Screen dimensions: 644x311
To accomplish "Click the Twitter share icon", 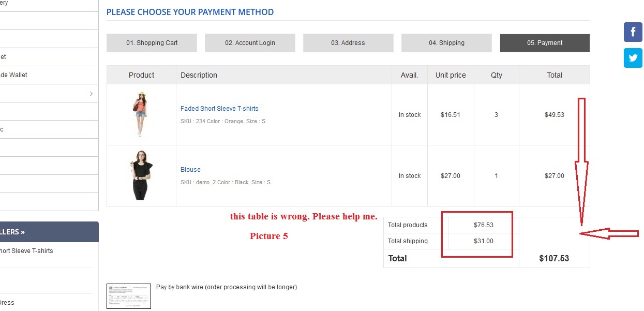I will (633, 58).
